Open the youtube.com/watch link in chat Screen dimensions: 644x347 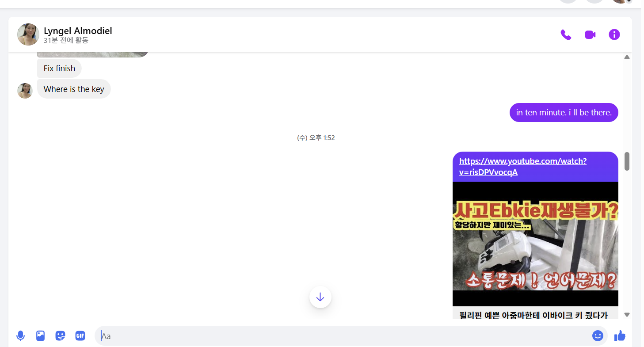pos(522,167)
